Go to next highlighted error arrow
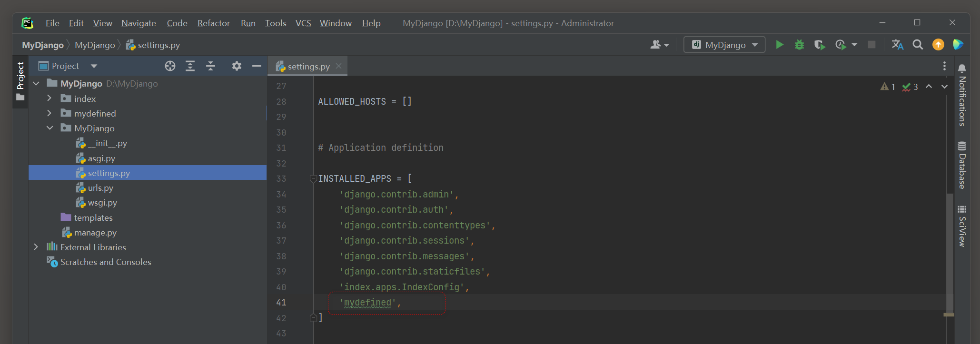980x344 pixels. coord(944,87)
